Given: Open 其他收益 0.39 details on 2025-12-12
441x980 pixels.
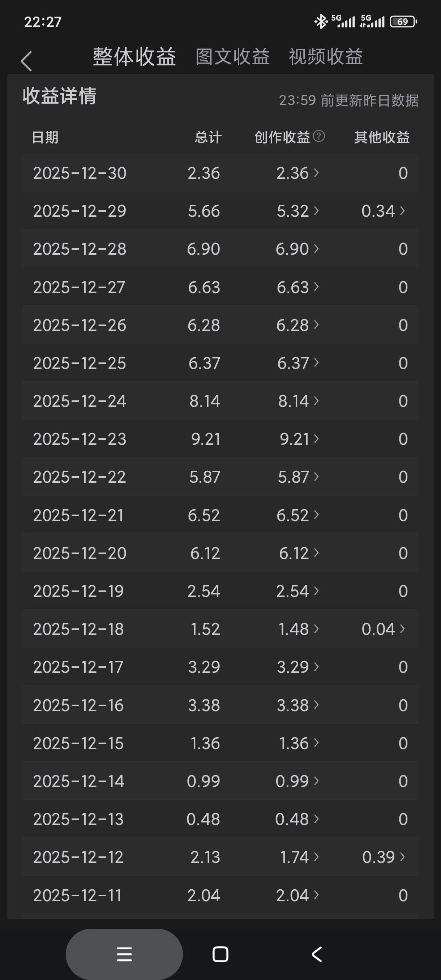Looking at the screenshot, I should (x=383, y=857).
